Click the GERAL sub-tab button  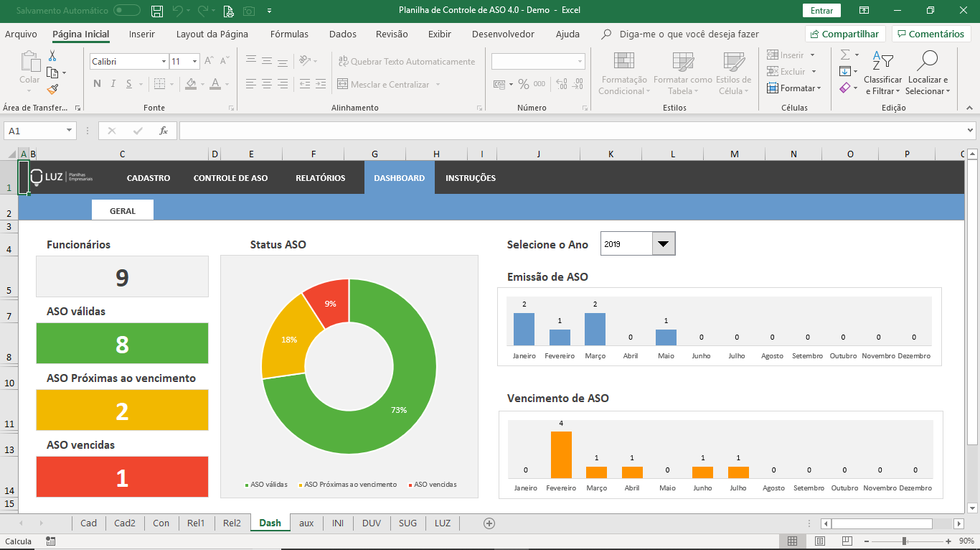(x=123, y=210)
